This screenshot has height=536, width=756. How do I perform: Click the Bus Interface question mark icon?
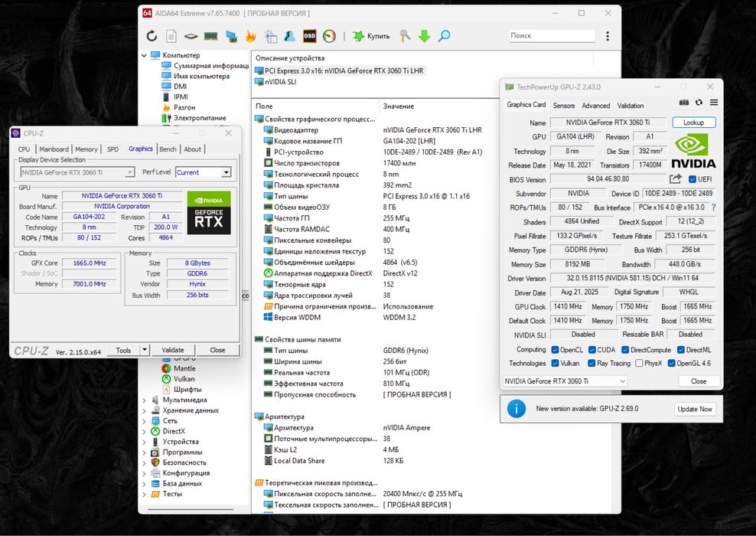tap(713, 208)
